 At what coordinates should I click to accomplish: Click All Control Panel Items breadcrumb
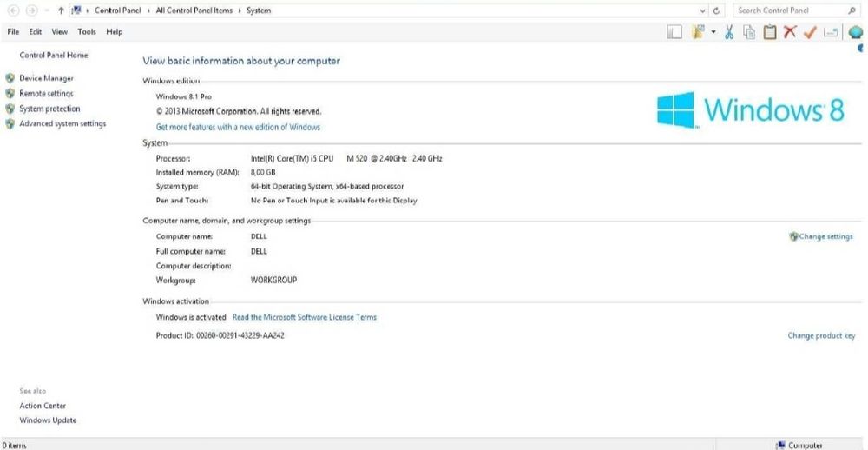(x=194, y=10)
